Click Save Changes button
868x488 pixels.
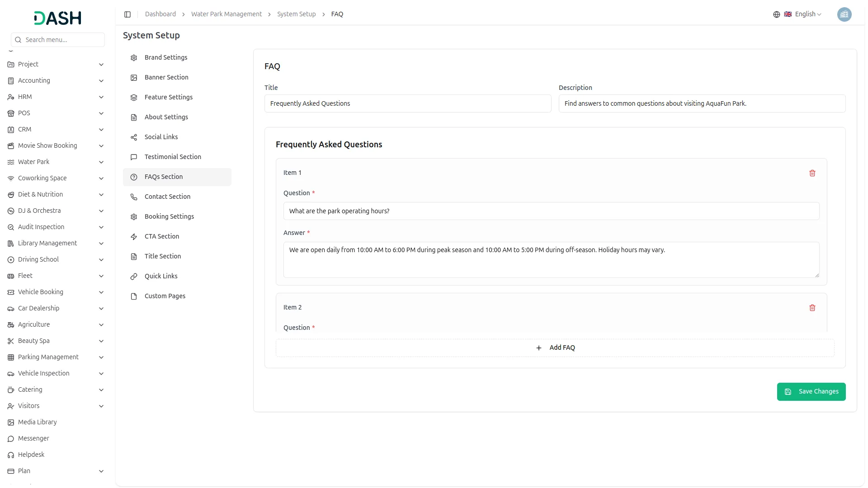click(x=811, y=392)
